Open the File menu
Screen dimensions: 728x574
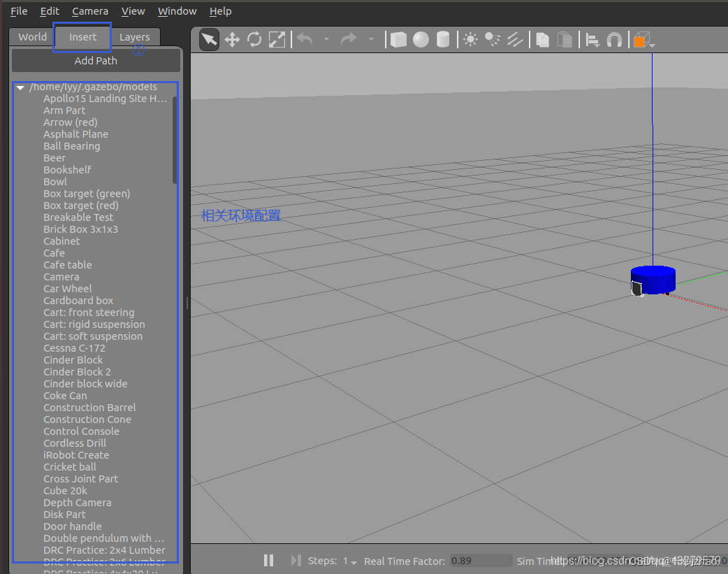[19, 10]
